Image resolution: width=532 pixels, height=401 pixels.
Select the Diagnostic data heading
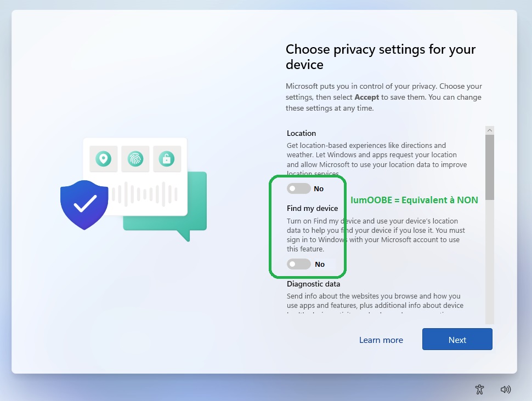click(x=314, y=284)
